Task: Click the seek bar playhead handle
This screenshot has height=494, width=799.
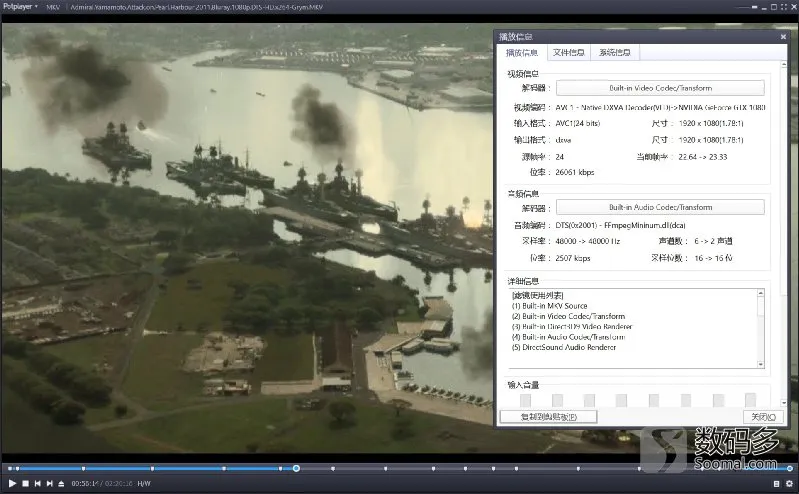Action: pyautogui.click(x=296, y=468)
